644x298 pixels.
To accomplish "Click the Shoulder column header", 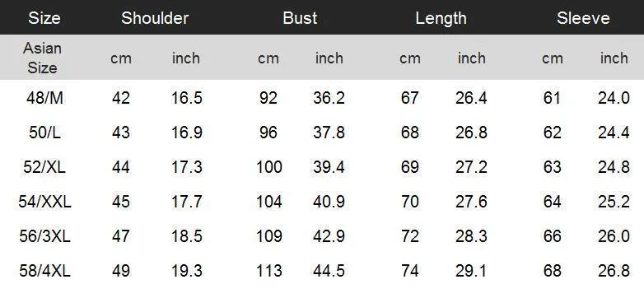I will point(155,18).
